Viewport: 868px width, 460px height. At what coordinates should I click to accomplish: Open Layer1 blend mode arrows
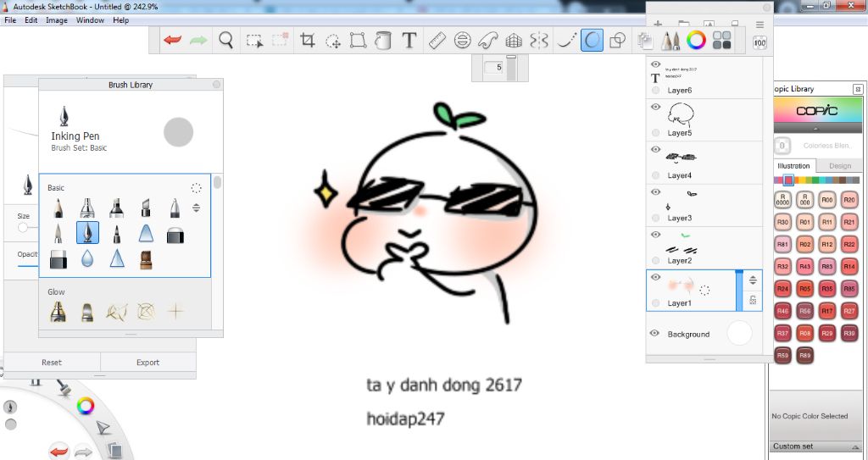pyautogui.click(x=753, y=280)
